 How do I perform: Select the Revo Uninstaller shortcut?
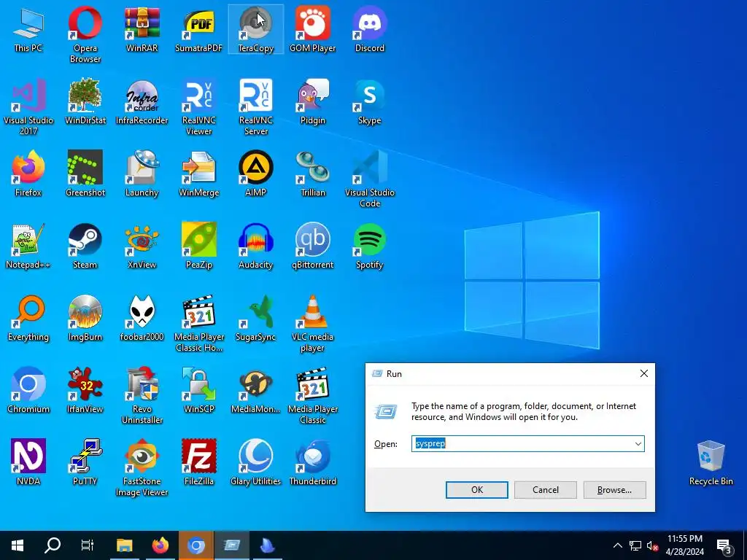tap(142, 396)
